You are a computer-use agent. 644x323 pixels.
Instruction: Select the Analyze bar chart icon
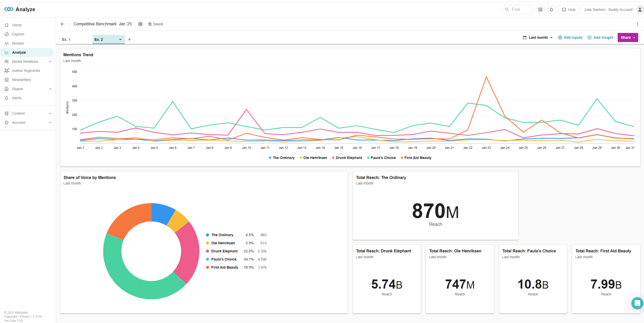click(x=7, y=52)
